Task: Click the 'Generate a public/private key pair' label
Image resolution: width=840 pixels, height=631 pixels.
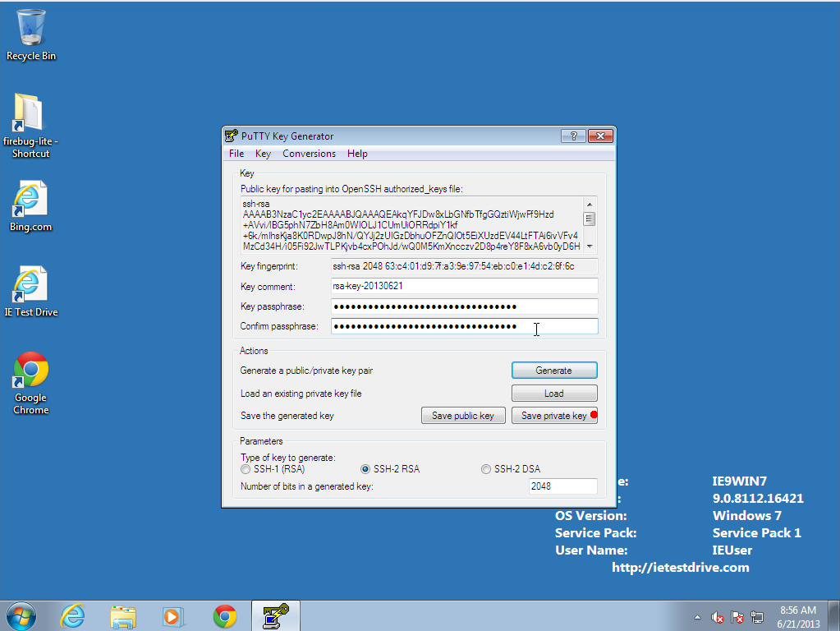Action: pos(306,371)
